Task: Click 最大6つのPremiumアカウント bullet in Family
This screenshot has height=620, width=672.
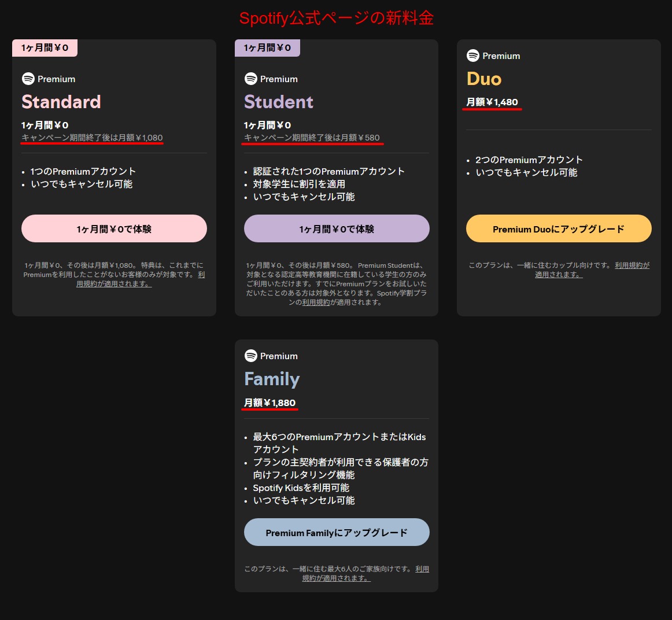Action: pos(339,443)
